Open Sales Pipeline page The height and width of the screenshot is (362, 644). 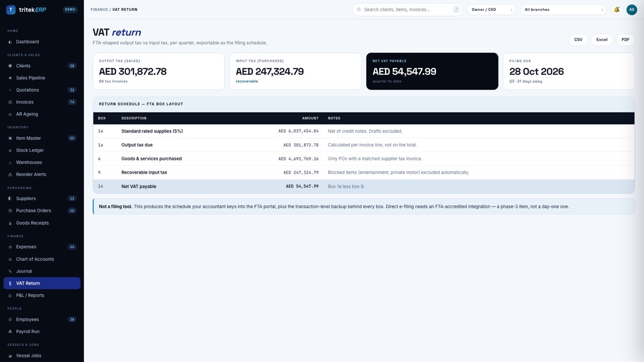(42, 78)
